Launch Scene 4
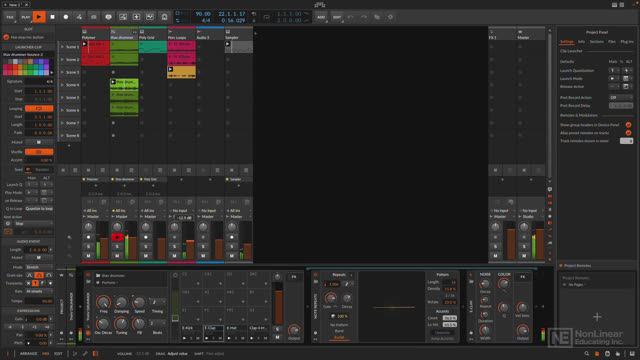Screen dimensions: 640x360 [x=62, y=85]
